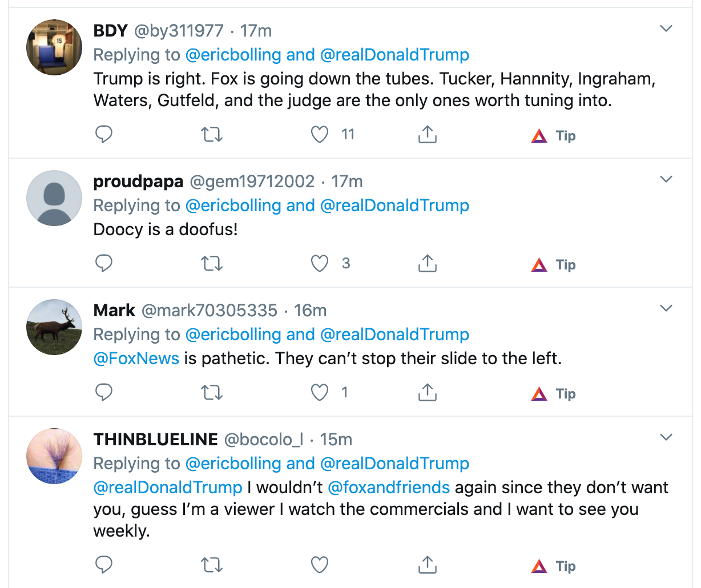Tip BDY using the Brave Tip button
Viewport: 701px width, 588px height.
point(554,136)
